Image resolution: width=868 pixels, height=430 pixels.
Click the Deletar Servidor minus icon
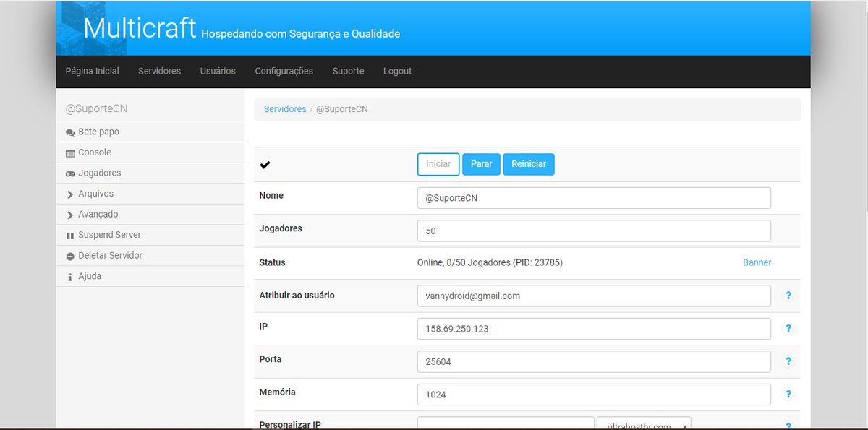coord(69,255)
